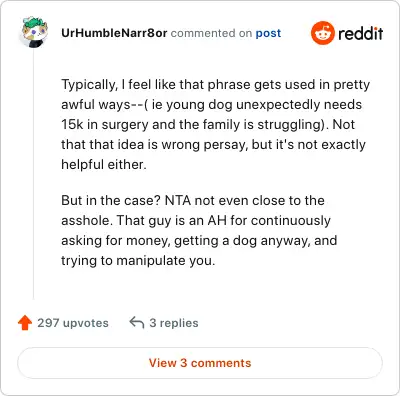Click the orange upvote arrow icon
400x396 pixels.
(x=25, y=323)
